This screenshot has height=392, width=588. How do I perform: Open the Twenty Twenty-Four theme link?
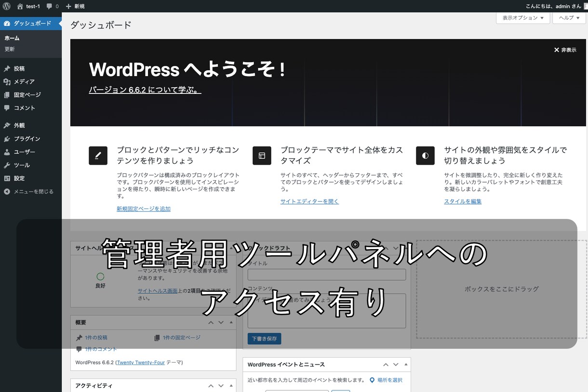[141, 362]
